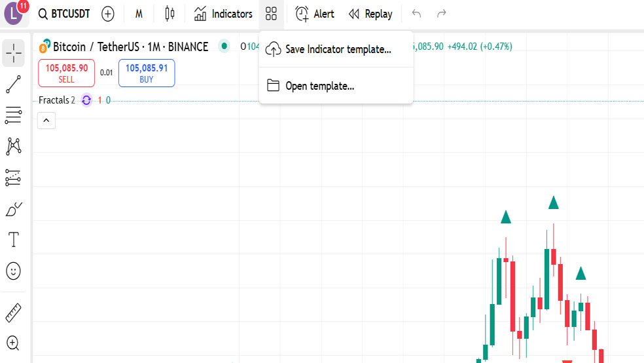Open the Indicators dialog

point(223,14)
